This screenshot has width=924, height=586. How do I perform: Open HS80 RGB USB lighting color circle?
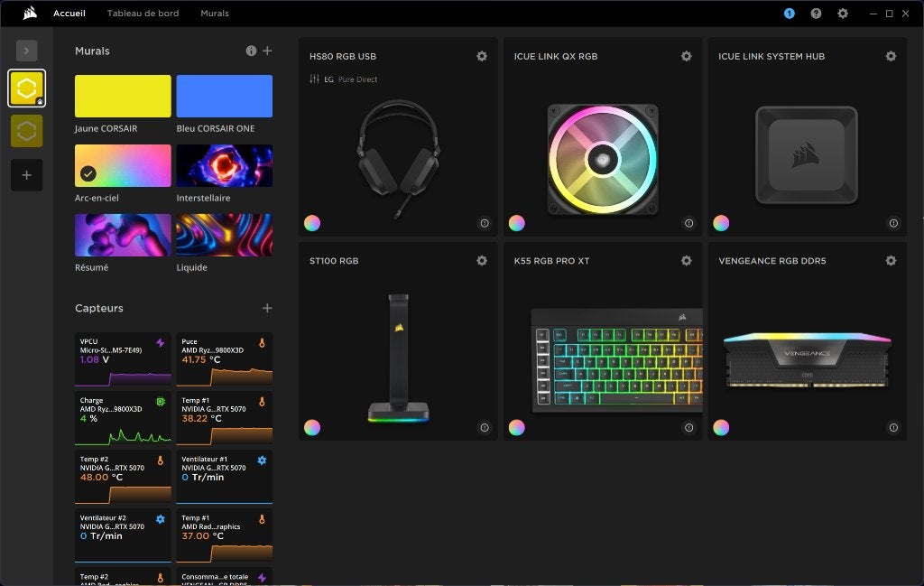click(x=312, y=223)
